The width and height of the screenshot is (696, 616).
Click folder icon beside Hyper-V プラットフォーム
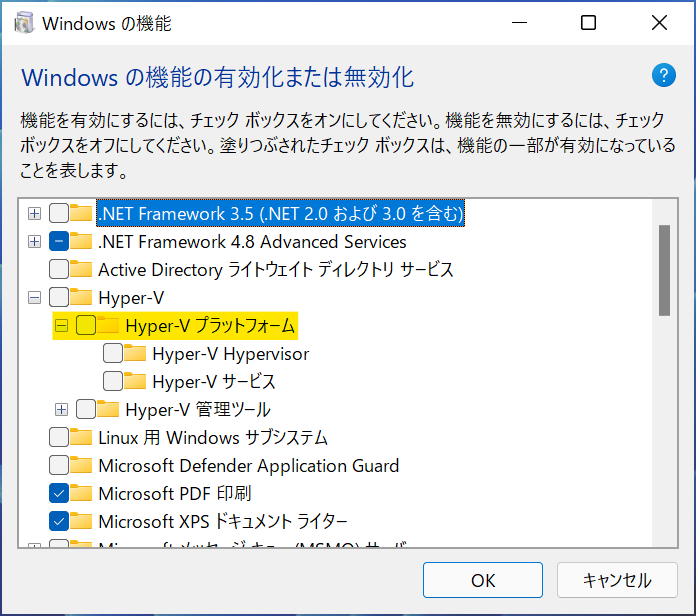click(x=108, y=325)
